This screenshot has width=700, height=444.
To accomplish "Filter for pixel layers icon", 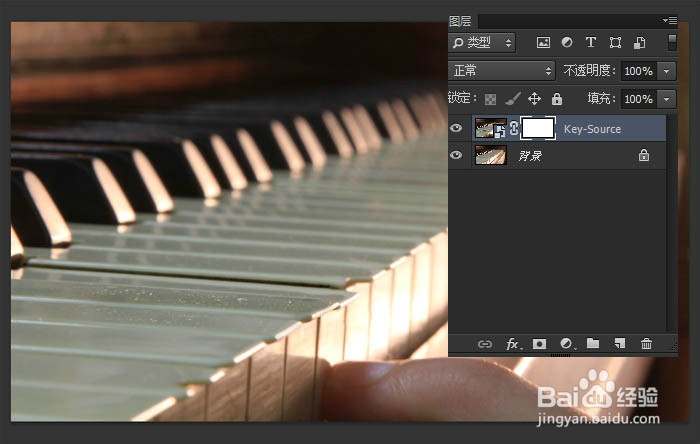I will pos(543,42).
